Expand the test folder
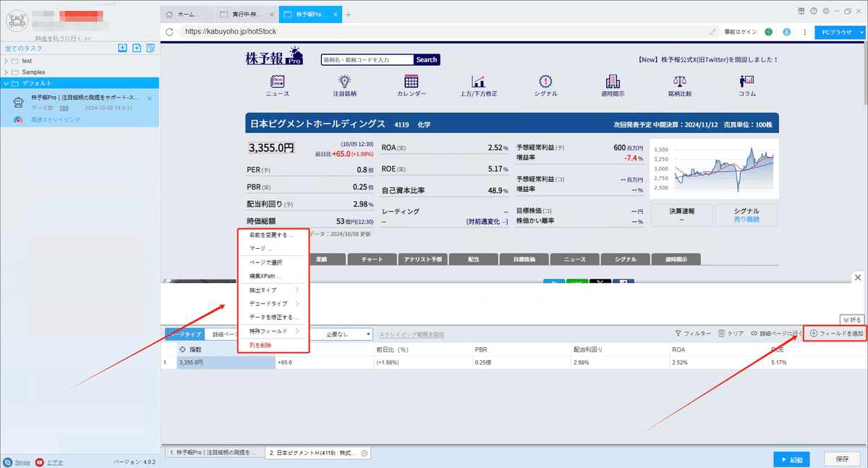868x468 pixels. (x=6, y=61)
